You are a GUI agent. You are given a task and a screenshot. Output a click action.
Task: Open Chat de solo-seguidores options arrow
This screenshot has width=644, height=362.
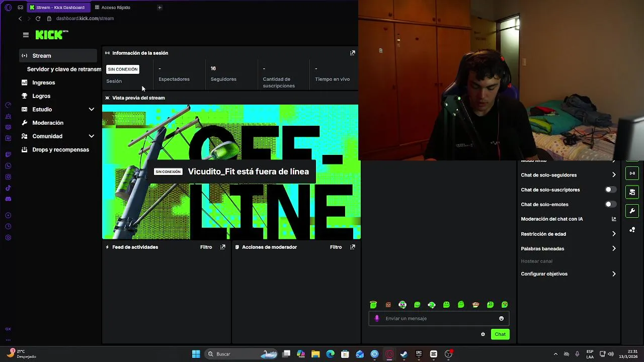click(x=614, y=175)
